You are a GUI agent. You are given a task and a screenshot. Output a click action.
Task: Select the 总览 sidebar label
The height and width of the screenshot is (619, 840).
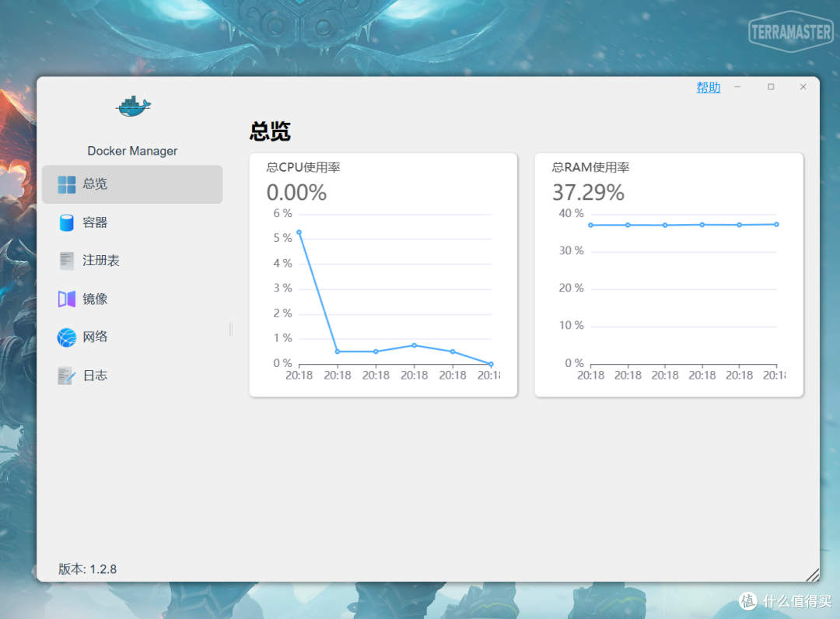pyautogui.click(x=95, y=184)
